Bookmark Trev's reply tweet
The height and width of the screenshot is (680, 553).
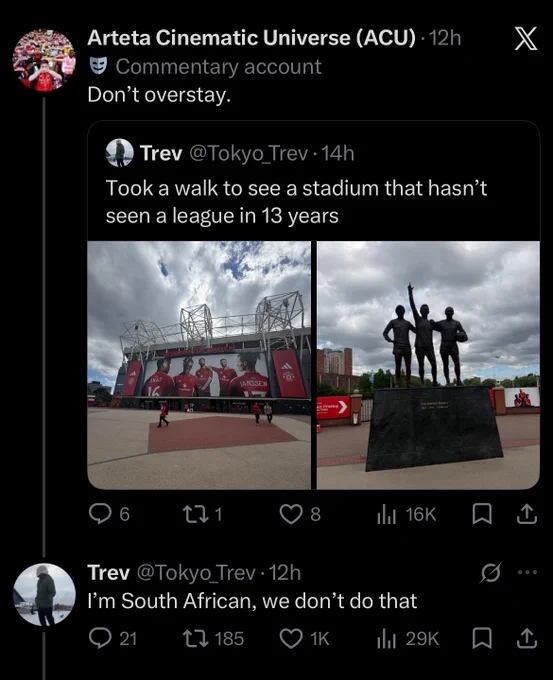[481, 639]
